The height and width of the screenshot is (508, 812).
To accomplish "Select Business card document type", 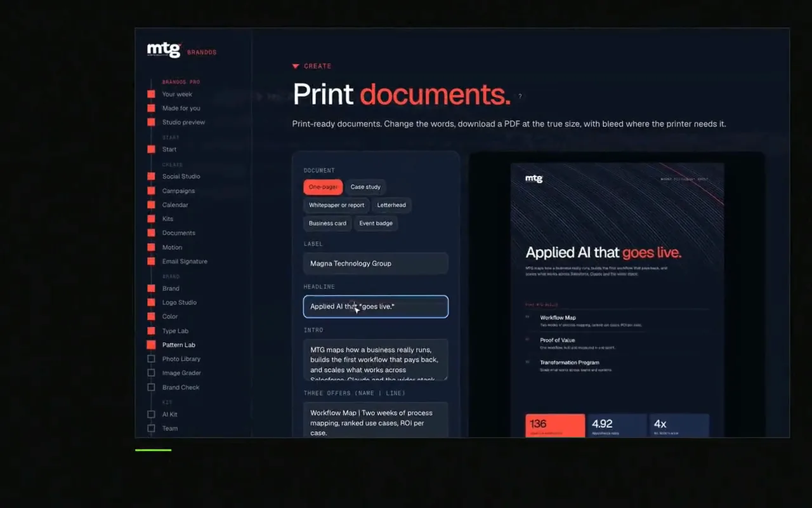I will [x=327, y=223].
